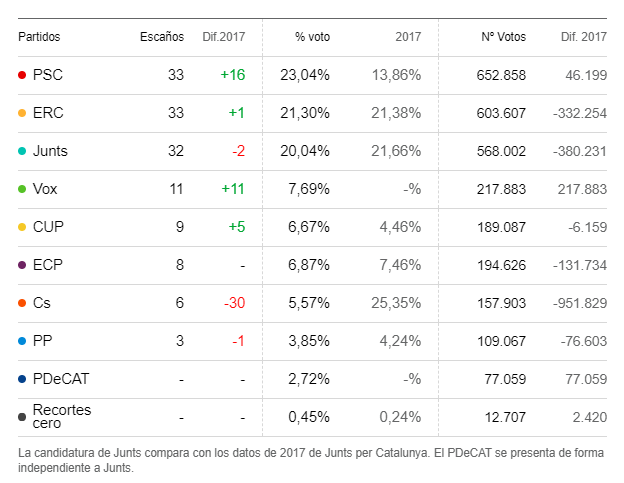
Task: Click the Recortes cero party name
Action: coord(62,417)
